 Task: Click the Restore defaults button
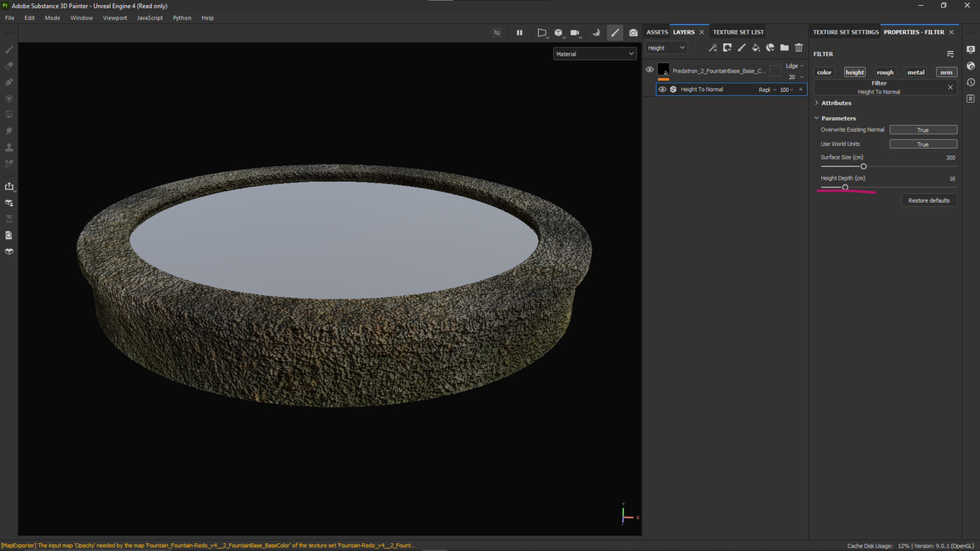pyautogui.click(x=929, y=200)
